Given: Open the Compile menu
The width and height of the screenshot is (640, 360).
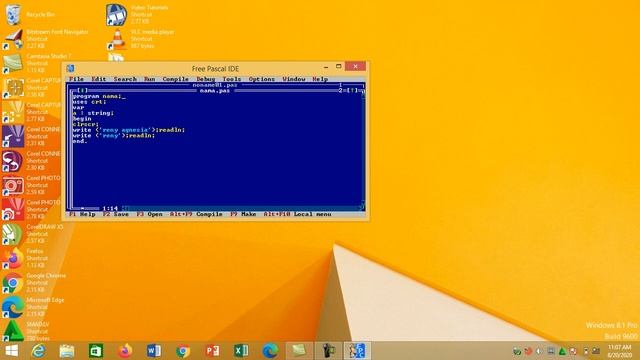Looking at the screenshot, I should tap(176, 79).
